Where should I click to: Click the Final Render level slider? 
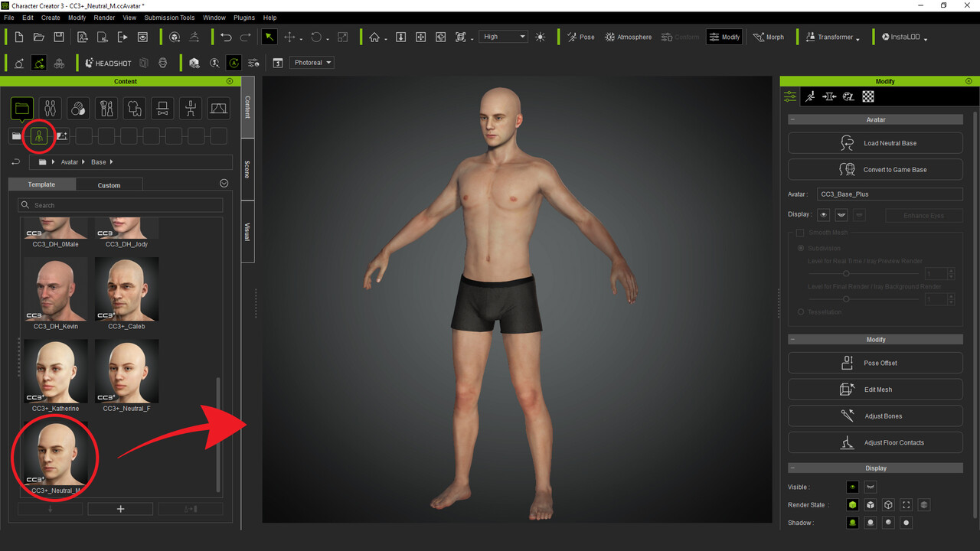pos(865,299)
